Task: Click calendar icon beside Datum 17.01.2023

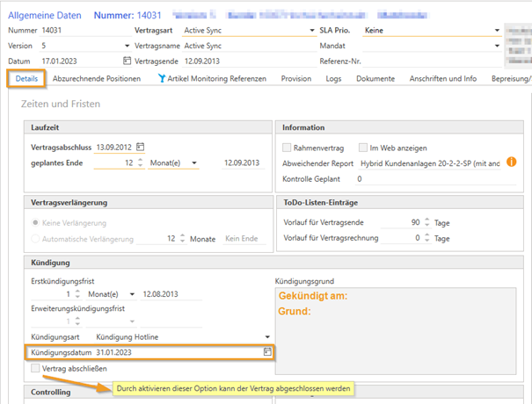Action: click(128, 61)
